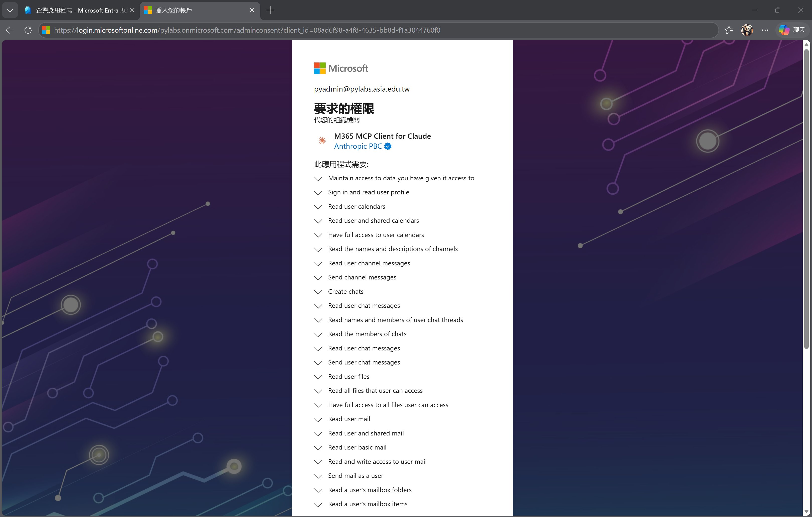This screenshot has height=517, width=812.
Task: Click the Claude app logo icon
Action: click(322, 141)
